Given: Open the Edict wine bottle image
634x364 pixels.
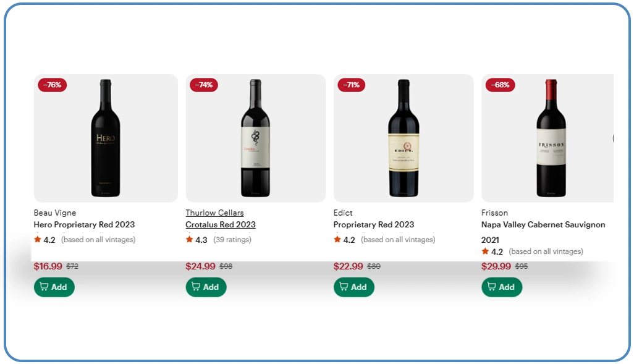Looking at the screenshot, I should 404,138.
